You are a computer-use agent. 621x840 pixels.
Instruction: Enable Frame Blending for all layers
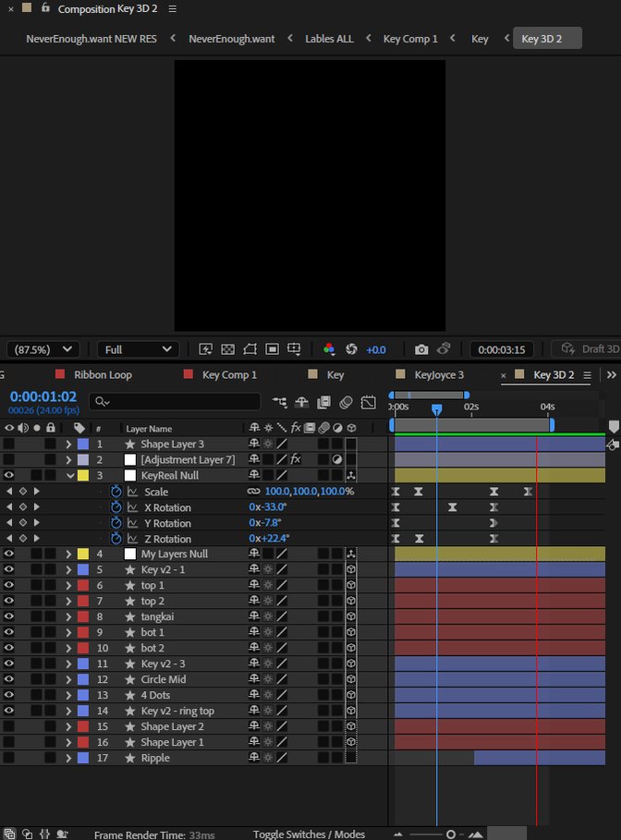click(x=323, y=402)
